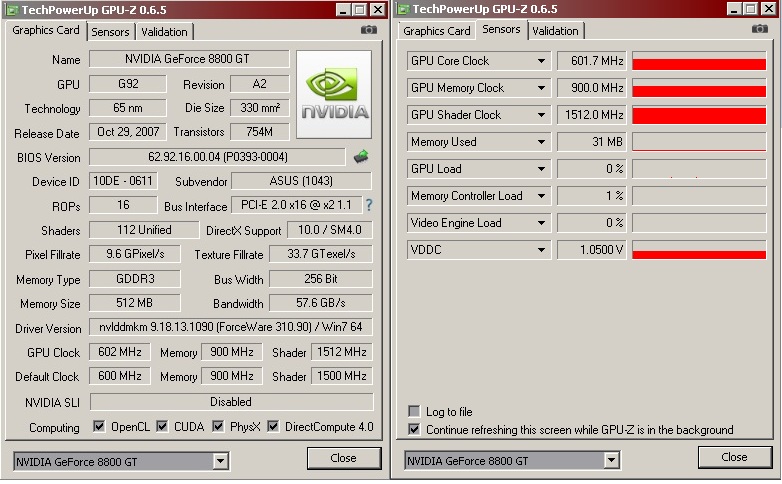The image size is (782, 484).
Task: Click the BIOS save chip icon
Action: click(361, 157)
